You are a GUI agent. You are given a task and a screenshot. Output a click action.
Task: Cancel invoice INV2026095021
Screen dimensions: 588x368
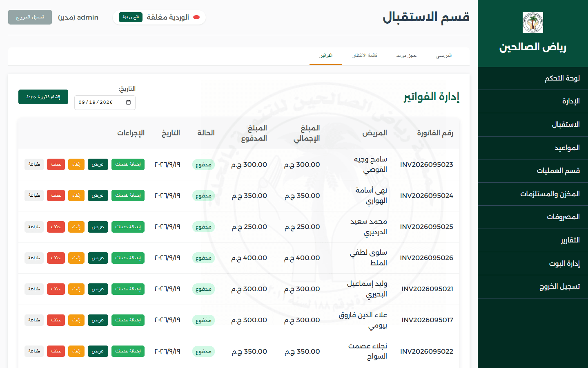(x=76, y=289)
